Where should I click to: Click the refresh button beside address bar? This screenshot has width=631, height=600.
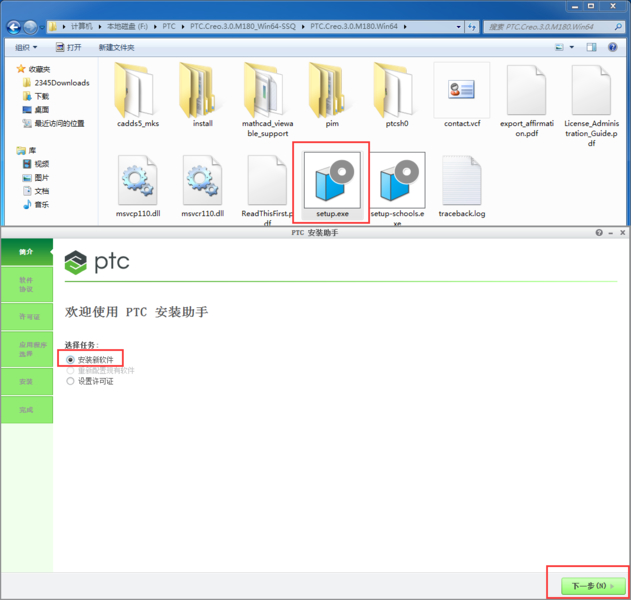coord(472,27)
